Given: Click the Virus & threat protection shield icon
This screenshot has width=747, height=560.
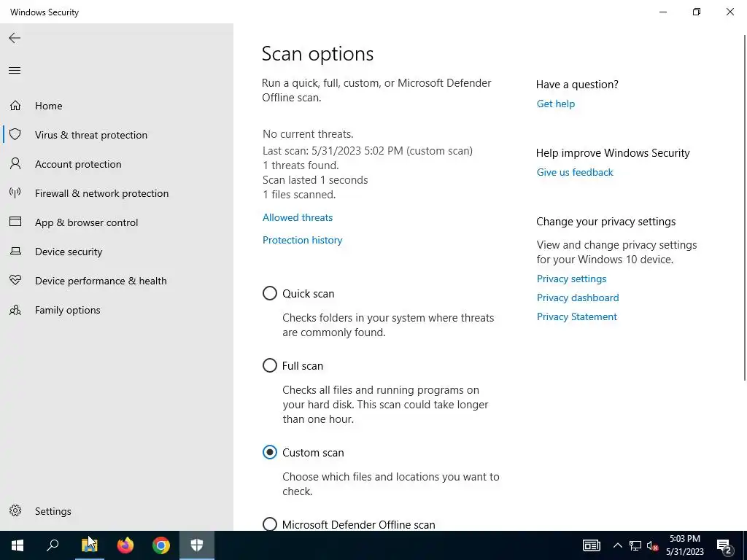Looking at the screenshot, I should click(15, 134).
